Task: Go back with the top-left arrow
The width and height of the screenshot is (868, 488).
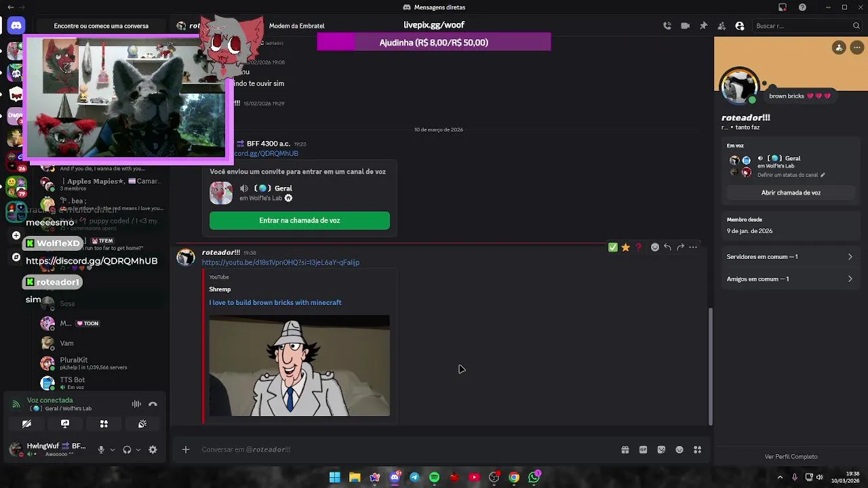Action: click(10, 7)
